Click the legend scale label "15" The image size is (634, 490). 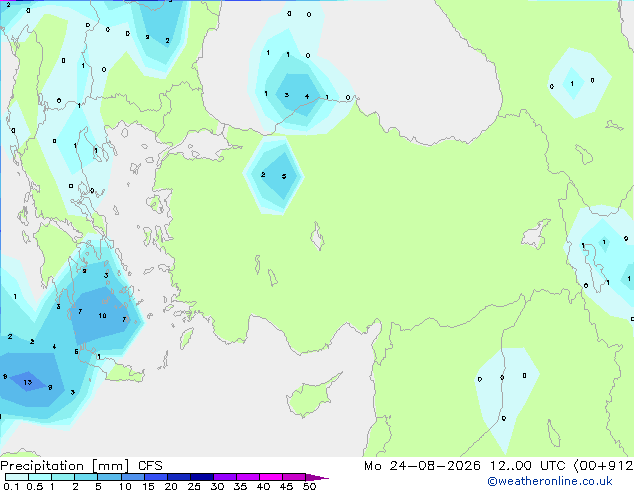[148, 486]
